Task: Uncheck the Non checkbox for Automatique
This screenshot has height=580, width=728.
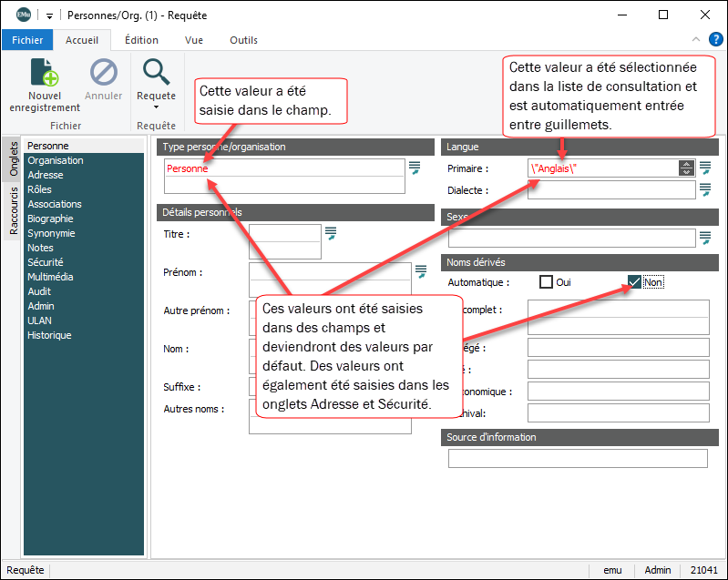Action: [x=635, y=282]
